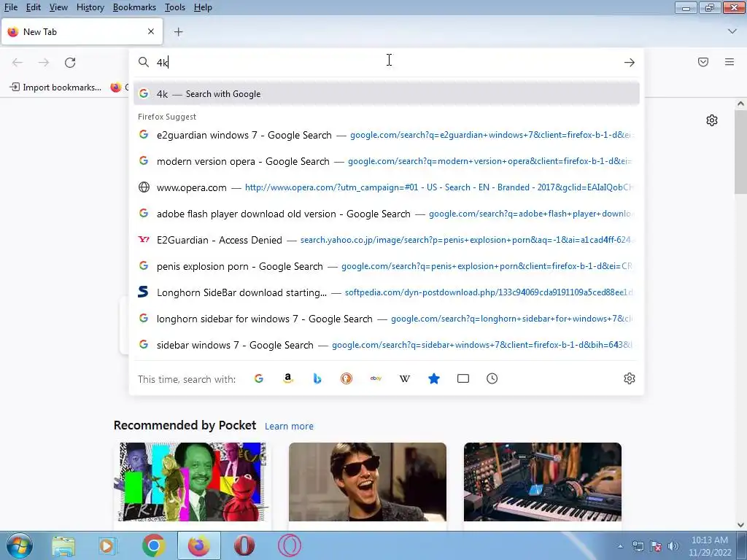This screenshot has width=747, height=560.
Task: Open Save to Pocket button
Action: 703,62
